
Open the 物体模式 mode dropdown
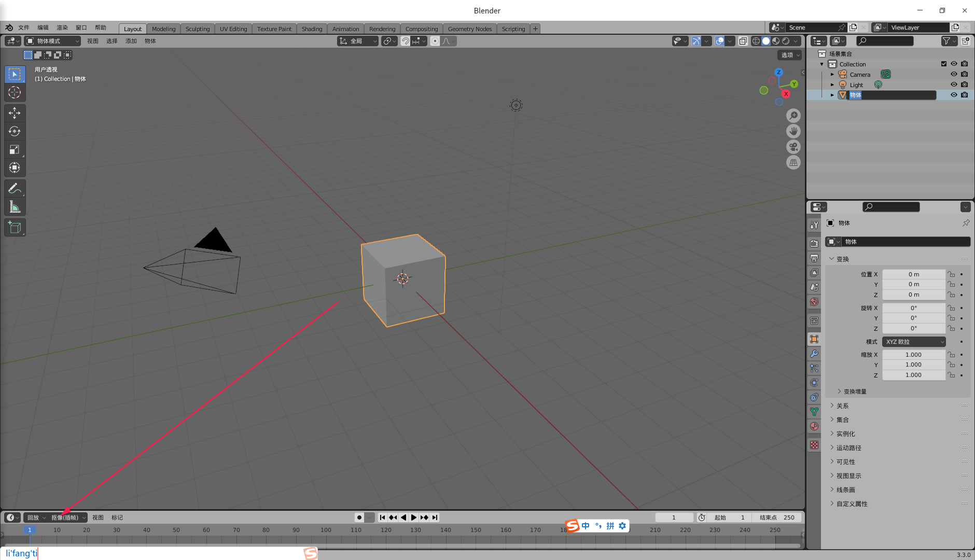pos(52,41)
